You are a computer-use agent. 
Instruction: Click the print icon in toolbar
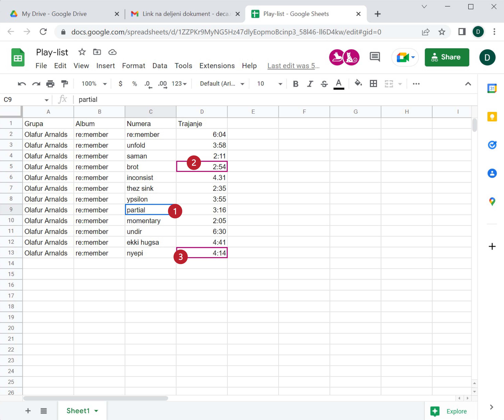(x=50, y=84)
